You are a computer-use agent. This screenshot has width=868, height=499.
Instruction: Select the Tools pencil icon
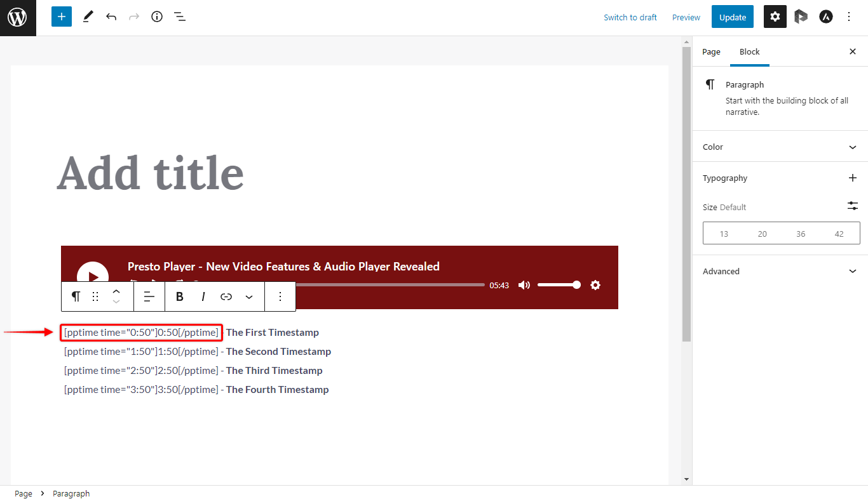tap(88, 17)
